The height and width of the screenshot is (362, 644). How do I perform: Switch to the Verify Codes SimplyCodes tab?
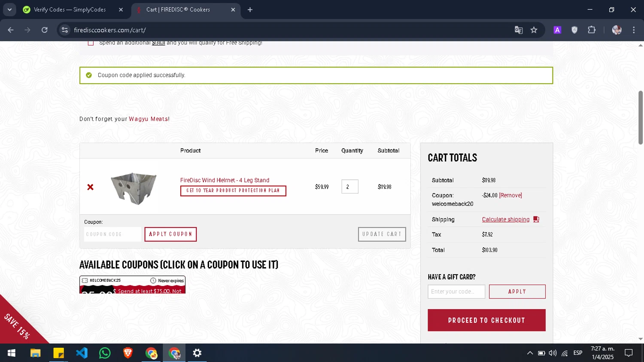(70, 9)
